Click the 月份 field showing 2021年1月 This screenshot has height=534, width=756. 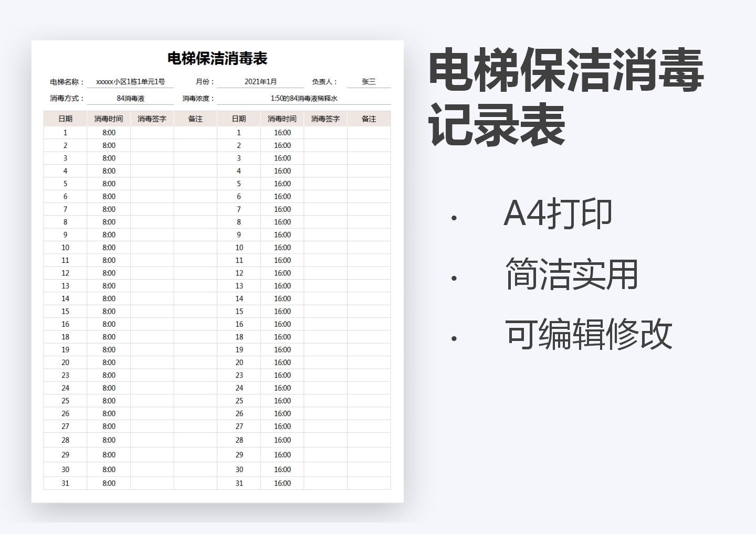[261, 81]
